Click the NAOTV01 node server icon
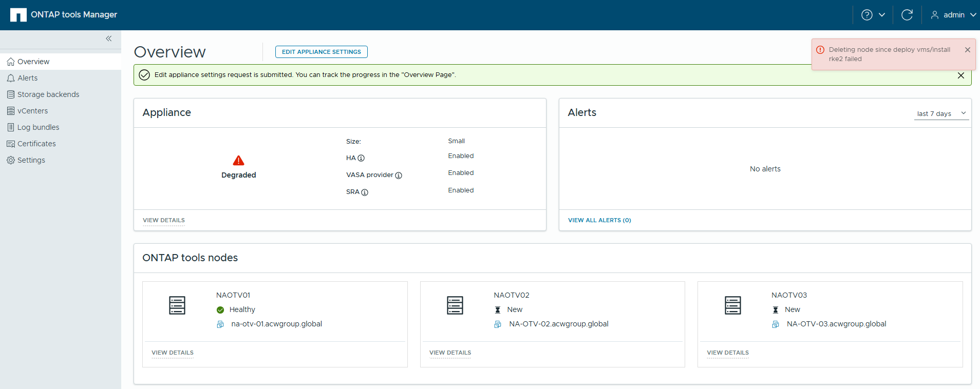This screenshot has height=389, width=980. tap(177, 305)
